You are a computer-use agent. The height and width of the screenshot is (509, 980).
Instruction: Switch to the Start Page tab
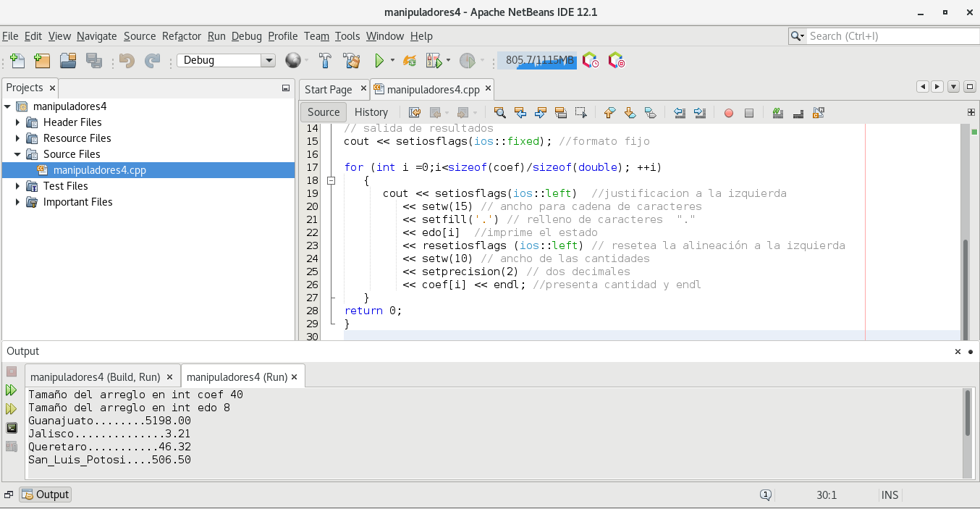328,90
